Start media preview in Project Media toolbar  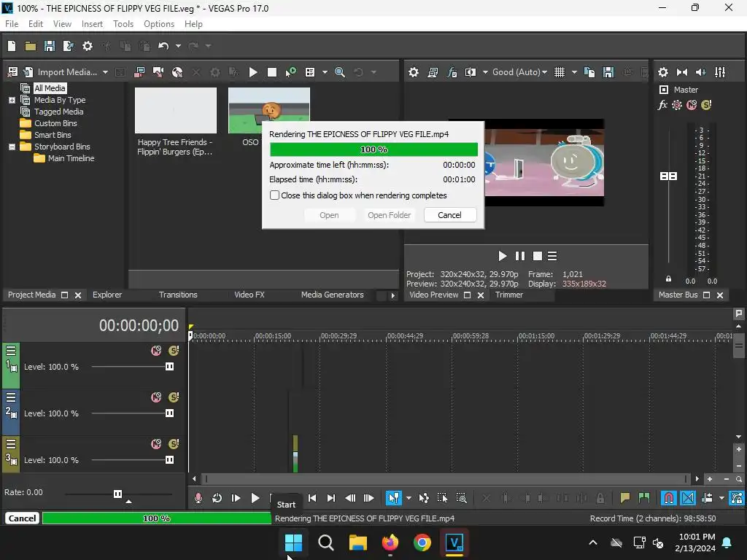253,72
